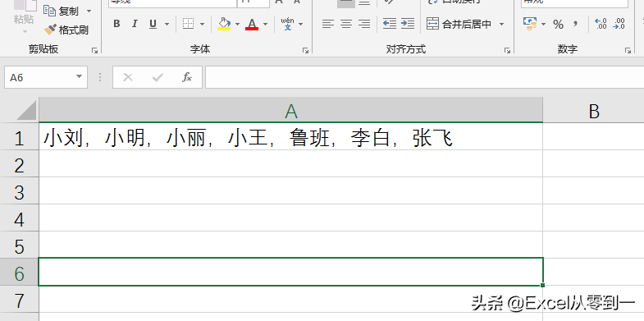Click 格式刷 format painter
Image resolution: width=644 pixels, height=321 pixels.
pyautogui.click(x=66, y=30)
